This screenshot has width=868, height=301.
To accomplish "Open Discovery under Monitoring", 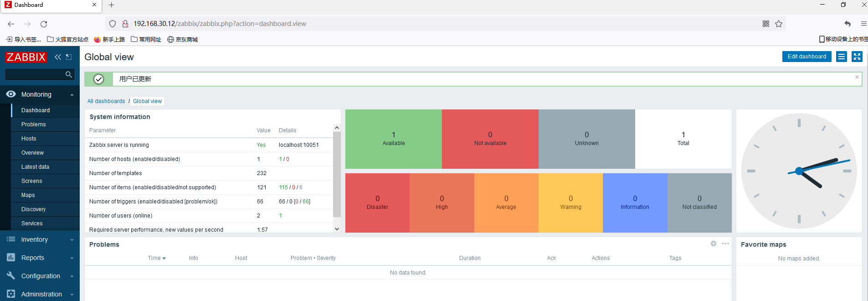I will pos(45,209).
